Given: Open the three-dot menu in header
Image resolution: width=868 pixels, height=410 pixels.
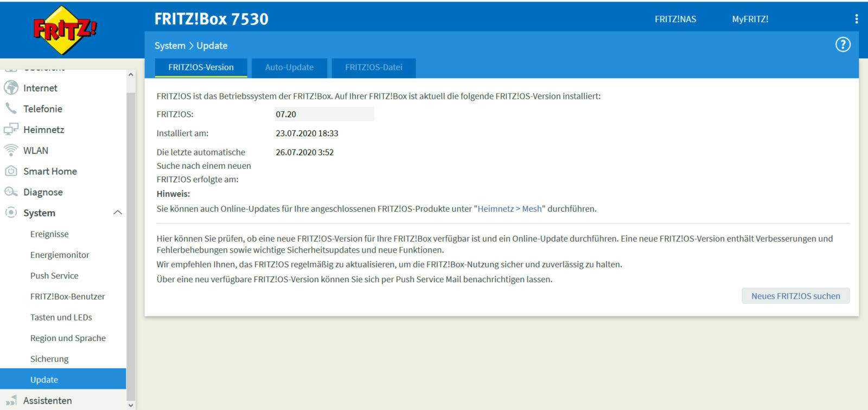Looking at the screenshot, I should pyautogui.click(x=856, y=19).
